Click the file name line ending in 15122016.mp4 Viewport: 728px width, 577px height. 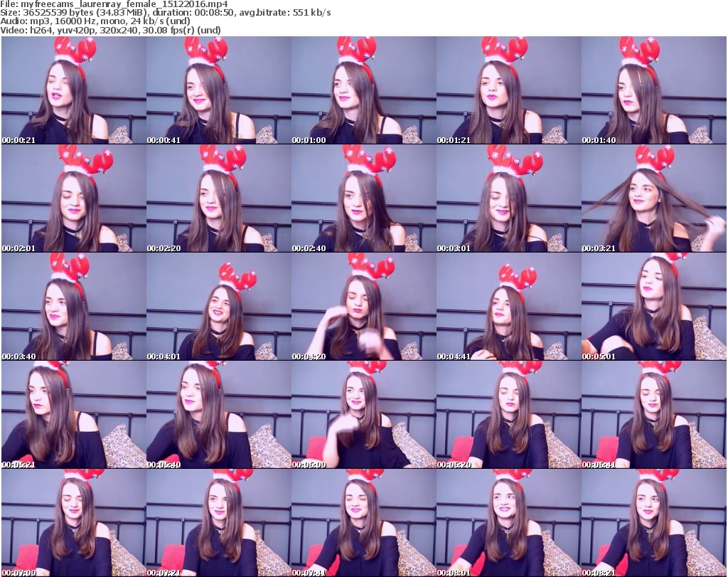coord(114,4)
